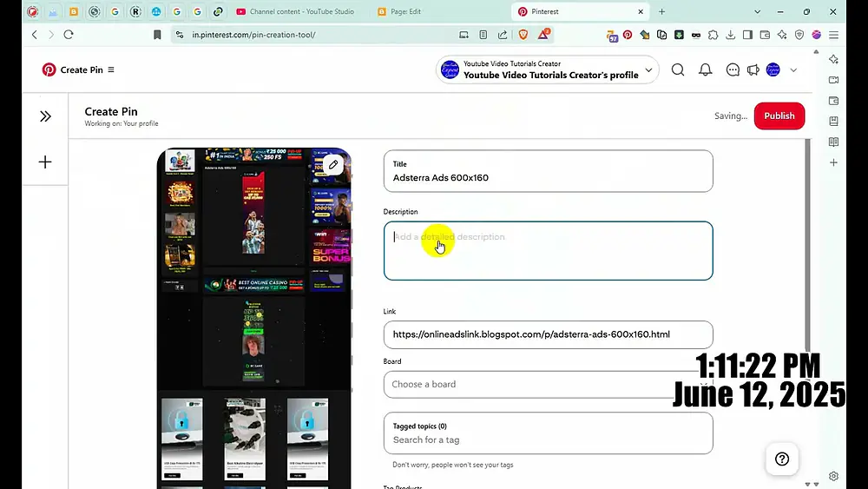Open the help question mark button
The width and height of the screenshot is (868, 489).
782,459
